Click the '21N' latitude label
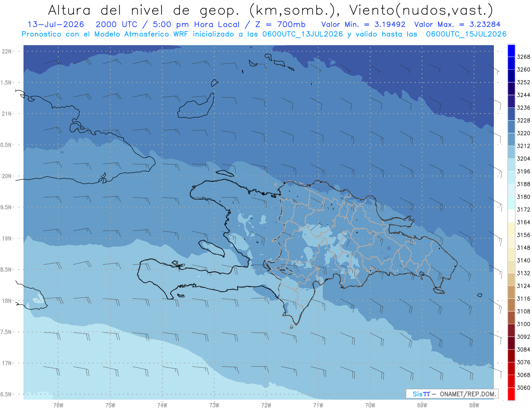The width and height of the screenshot is (532, 411). click(x=7, y=114)
